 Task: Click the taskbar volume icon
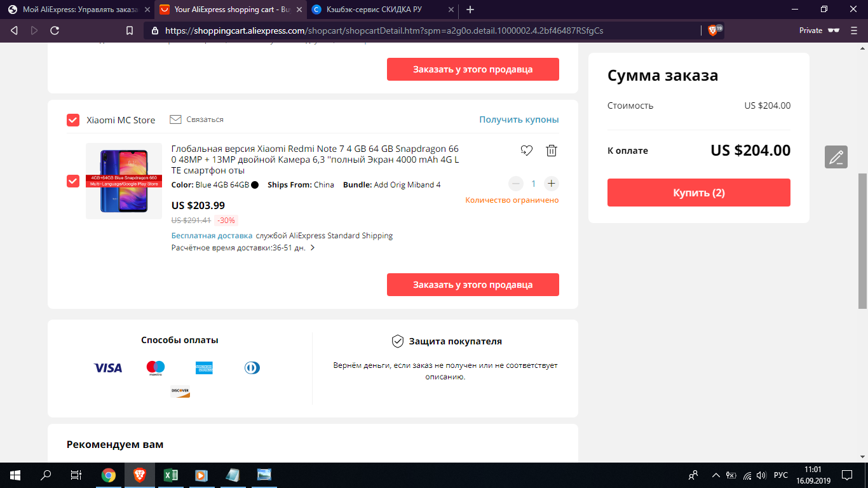[x=762, y=475]
